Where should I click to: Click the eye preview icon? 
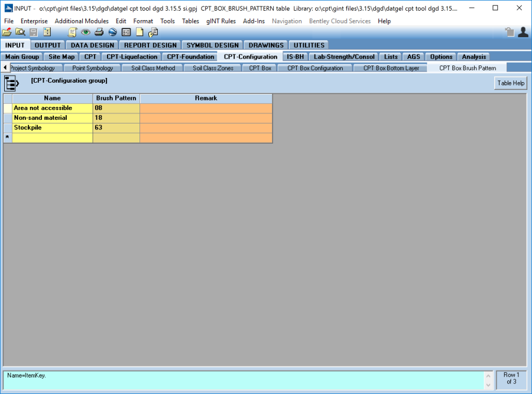click(86, 32)
